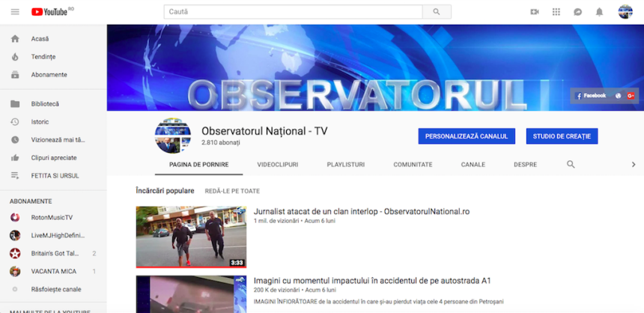Click the account avatar in top bar
The width and height of the screenshot is (644, 313).
click(x=625, y=12)
